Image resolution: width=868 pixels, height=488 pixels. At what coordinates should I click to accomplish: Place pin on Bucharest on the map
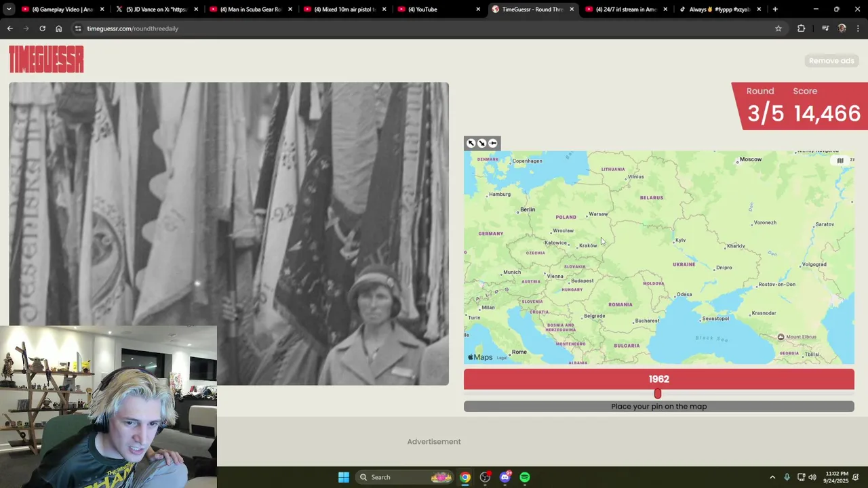647,321
